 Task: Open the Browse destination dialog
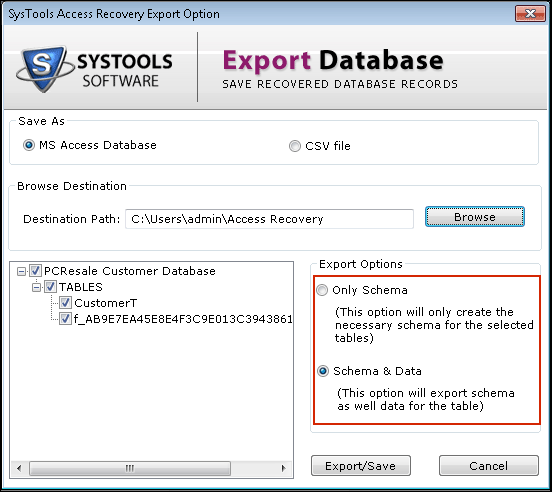475,217
